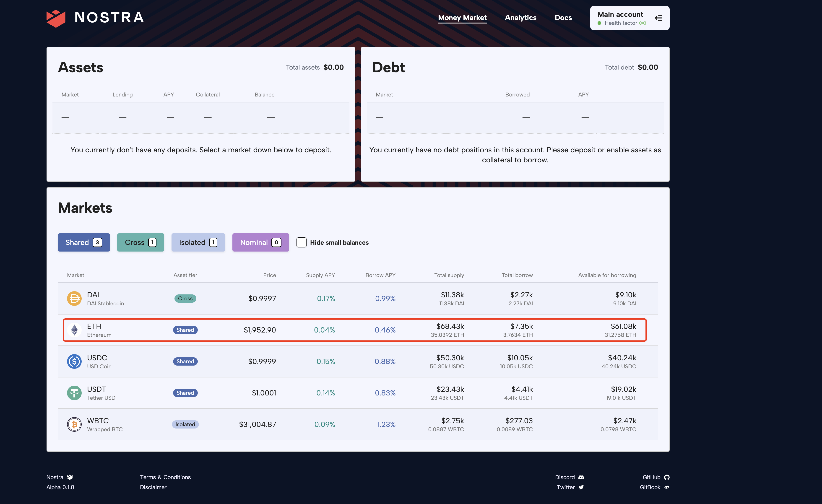
Task: Click the Price column header
Action: click(x=270, y=275)
